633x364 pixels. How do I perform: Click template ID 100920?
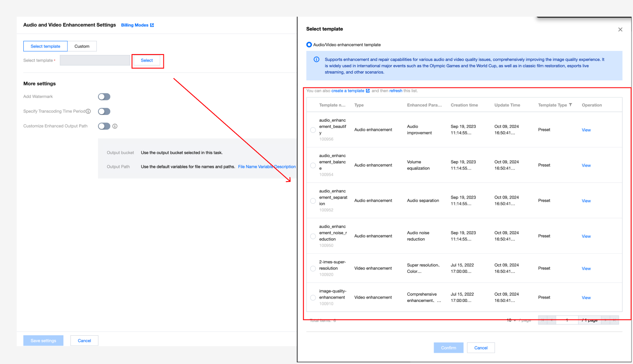point(326,275)
